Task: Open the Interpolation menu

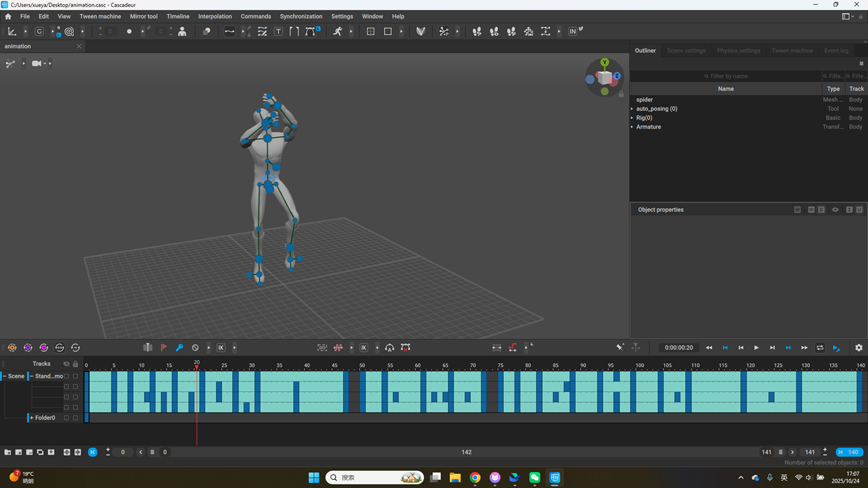Action: pos(215,17)
